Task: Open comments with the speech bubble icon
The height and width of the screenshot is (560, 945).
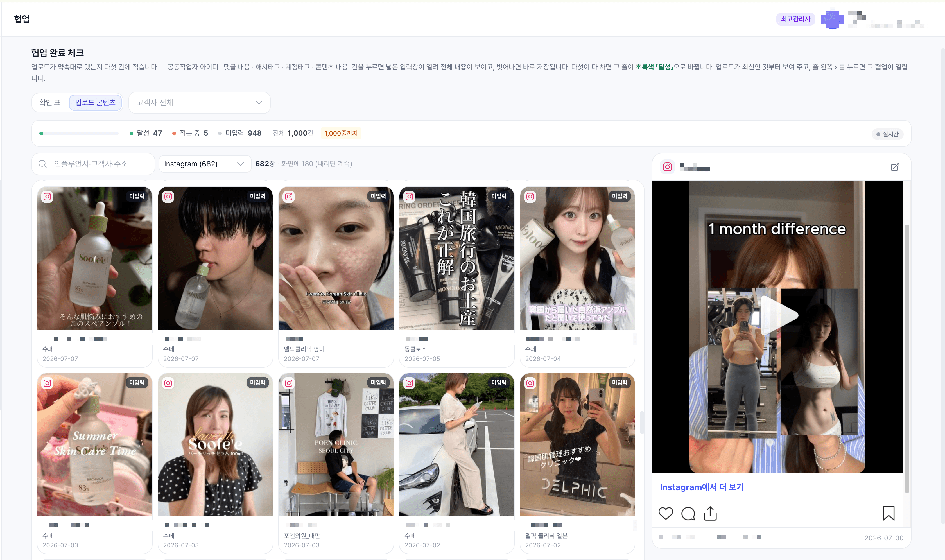Action: point(688,513)
